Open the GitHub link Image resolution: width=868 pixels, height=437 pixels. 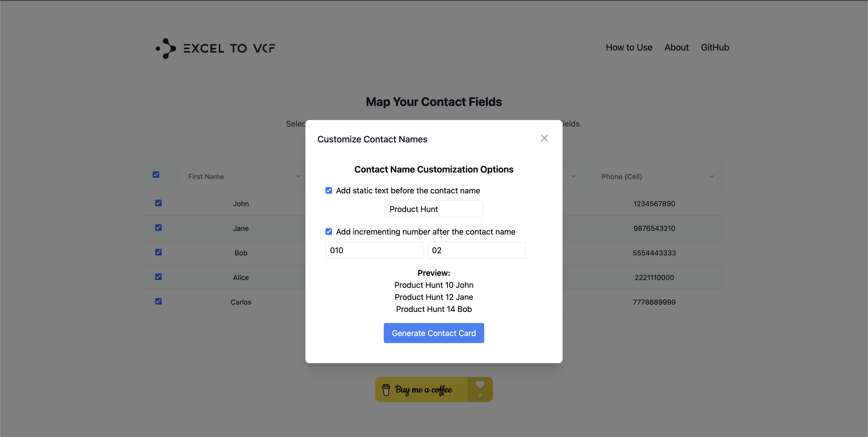pyautogui.click(x=715, y=47)
